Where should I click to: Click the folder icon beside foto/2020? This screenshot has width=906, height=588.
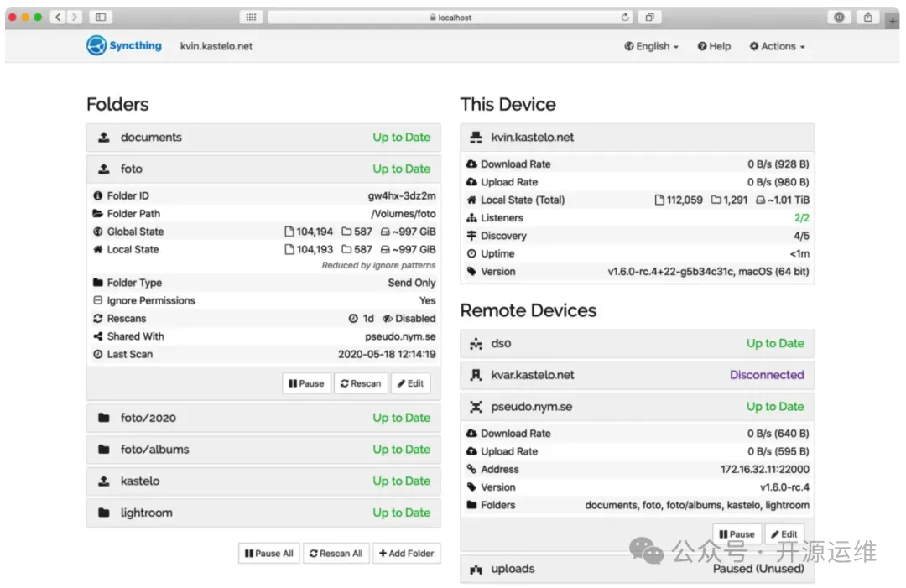(104, 418)
